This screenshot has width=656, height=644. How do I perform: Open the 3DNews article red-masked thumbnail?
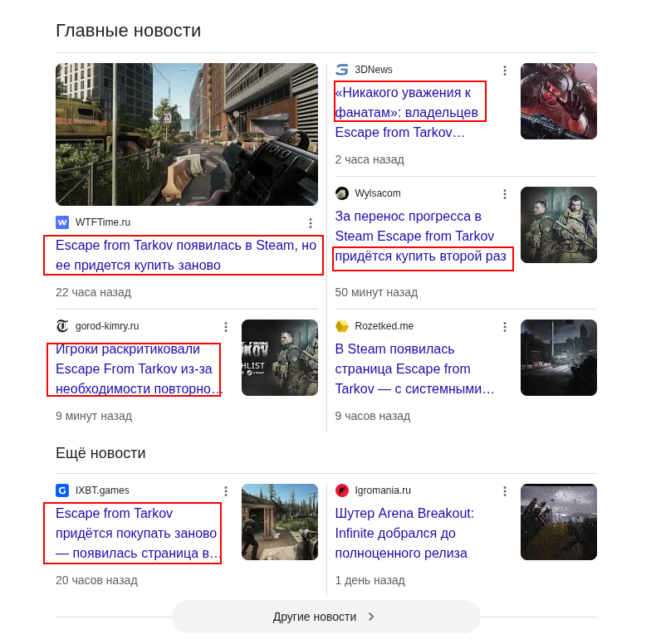click(x=559, y=101)
